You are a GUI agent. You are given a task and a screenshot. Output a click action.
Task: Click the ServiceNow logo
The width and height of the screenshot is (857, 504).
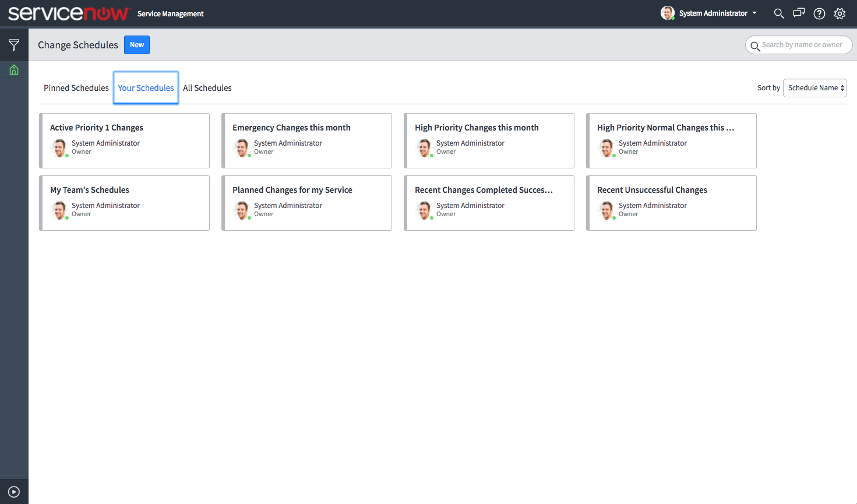pos(69,13)
